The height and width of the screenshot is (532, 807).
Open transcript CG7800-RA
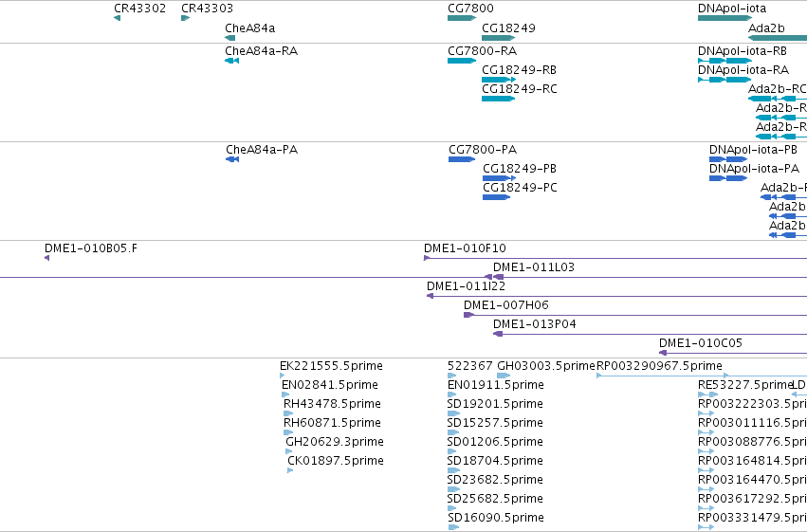tap(483, 51)
